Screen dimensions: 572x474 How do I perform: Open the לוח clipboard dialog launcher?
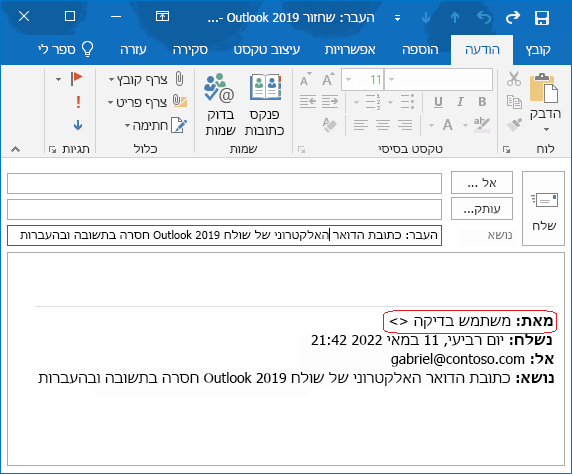pyautogui.click(x=506, y=149)
